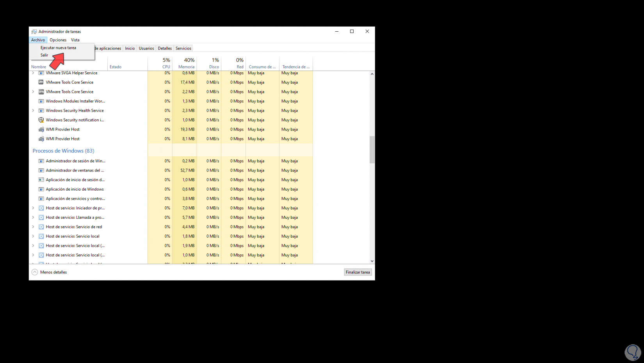
Task: Click icon of WMI Provider Host 8,1 MB
Action: tap(41, 139)
